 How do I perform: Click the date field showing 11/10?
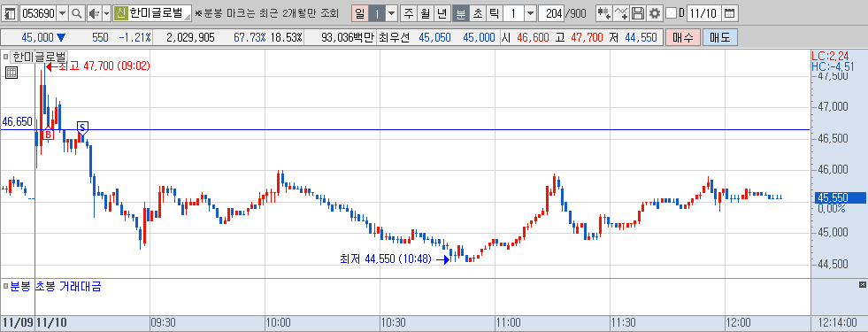coord(704,12)
